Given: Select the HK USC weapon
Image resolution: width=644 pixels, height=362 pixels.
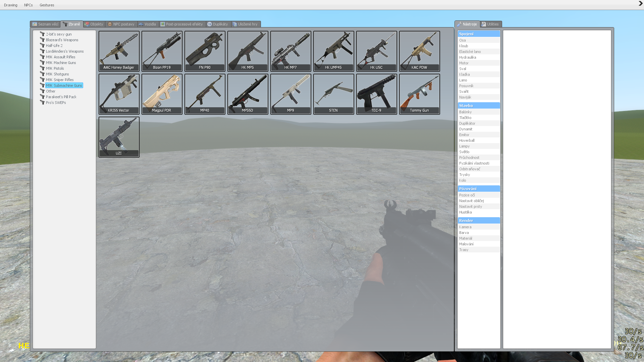Looking at the screenshot, I should [377, 51].
